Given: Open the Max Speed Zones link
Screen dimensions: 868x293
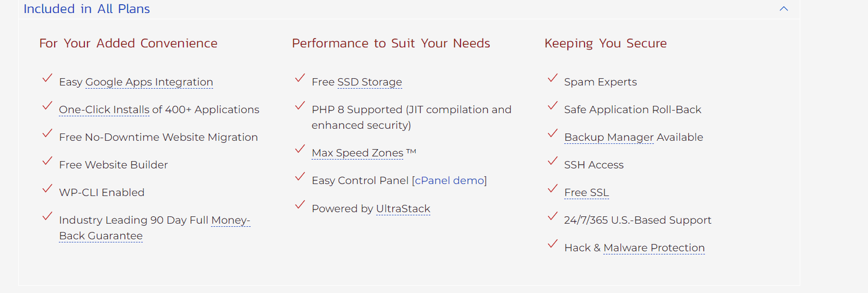Looking at the screenshot, I should click(x=357, y=153).
